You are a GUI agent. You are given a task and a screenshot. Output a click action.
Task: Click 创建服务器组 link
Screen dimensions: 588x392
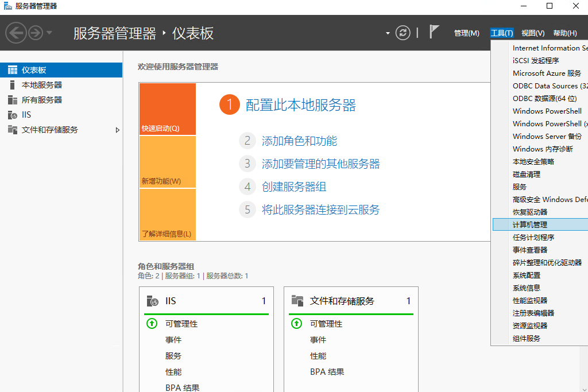click(294, 187)
